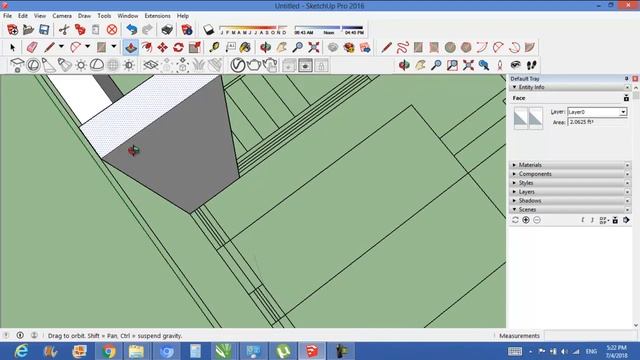Select the Move tool
640x360 pixels.
(x=162, y=47)
